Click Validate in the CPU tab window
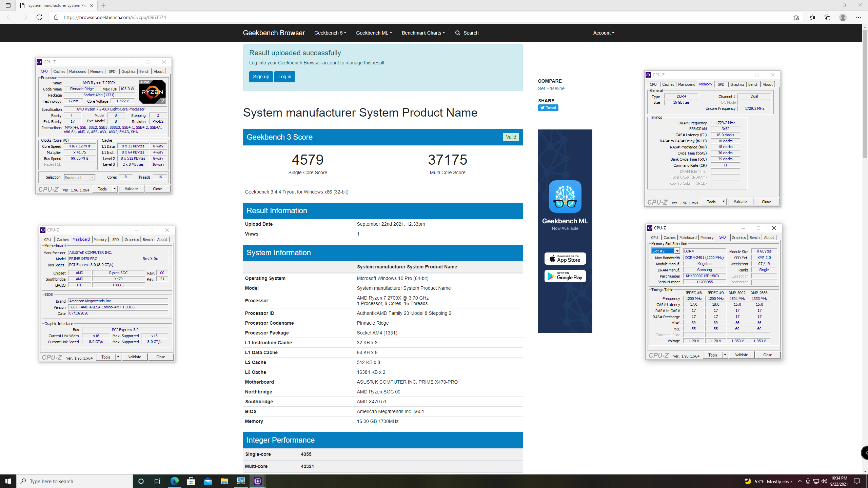 coord(131,189)
